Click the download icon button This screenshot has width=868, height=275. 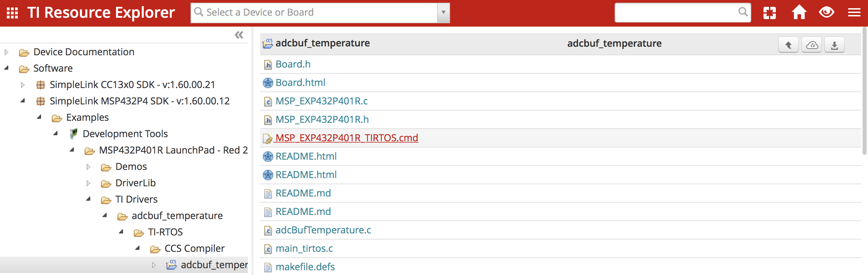834,45
